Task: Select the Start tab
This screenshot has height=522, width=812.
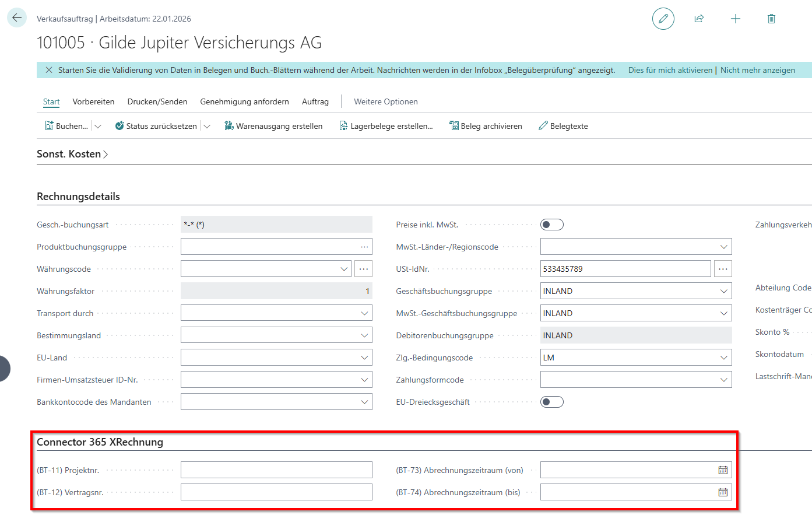Action: point(51,101)
